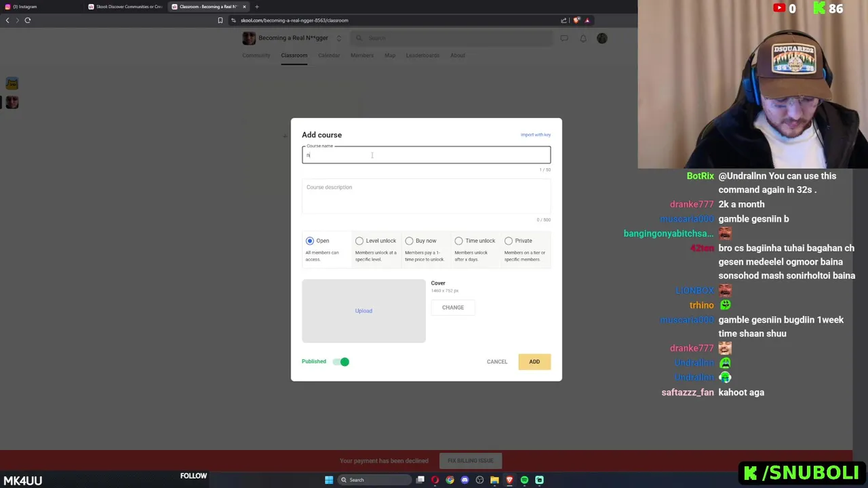
Task: Open chat messages icon in Skool header
Action: [564, 39]
